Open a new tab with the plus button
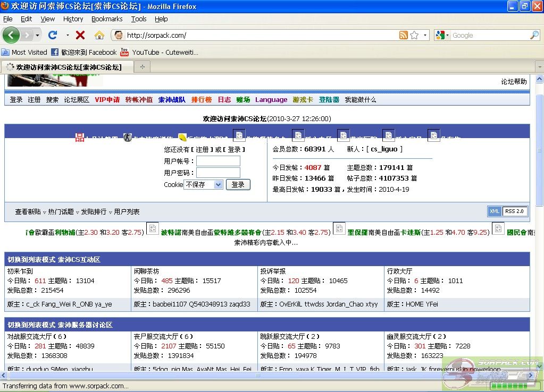Viewport: 544px width, 392px height. tap(142, 67)
